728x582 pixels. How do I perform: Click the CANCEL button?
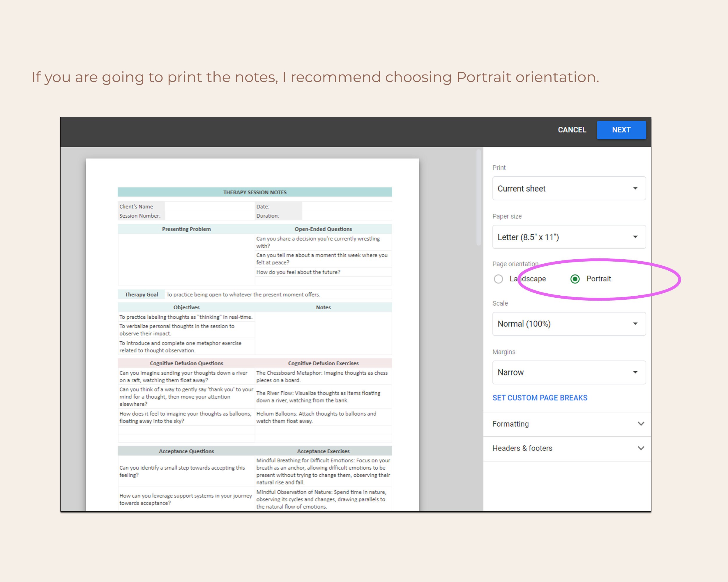click(572, 130)
